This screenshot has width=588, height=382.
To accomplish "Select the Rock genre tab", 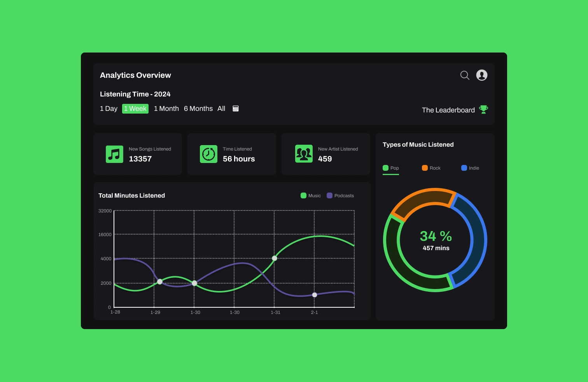I will 431,168.
